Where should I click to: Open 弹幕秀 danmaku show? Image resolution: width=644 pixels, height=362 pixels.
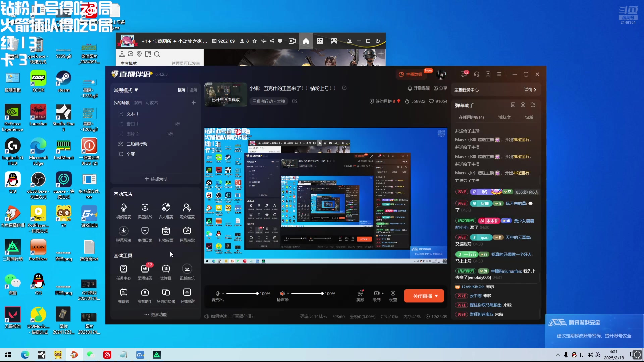(x=123, y=296)
